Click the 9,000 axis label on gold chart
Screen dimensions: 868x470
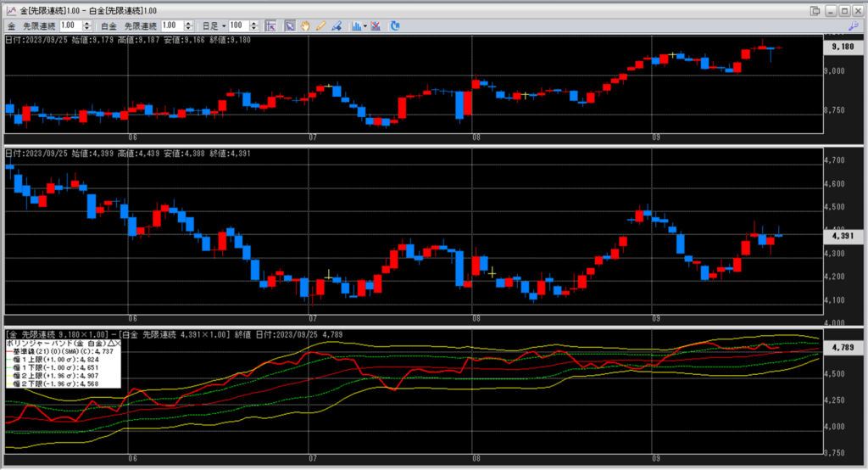834,71
